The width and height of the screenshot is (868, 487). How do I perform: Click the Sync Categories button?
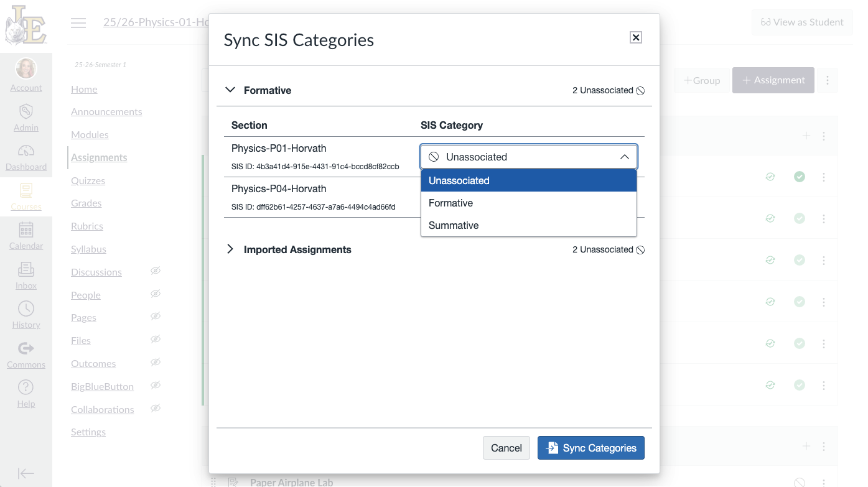(x=591, y=448)
